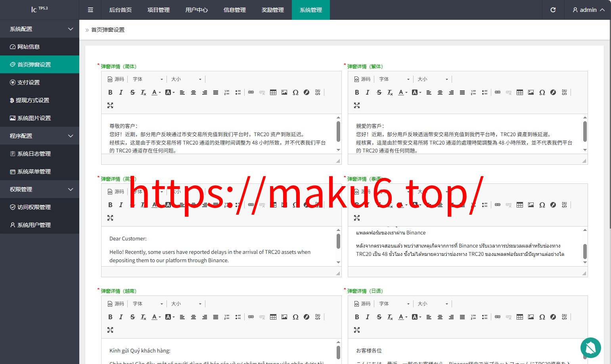This screenshot has height=364, width=611.
Task: Align right in the 简体 editor
Action: [205, 92]
